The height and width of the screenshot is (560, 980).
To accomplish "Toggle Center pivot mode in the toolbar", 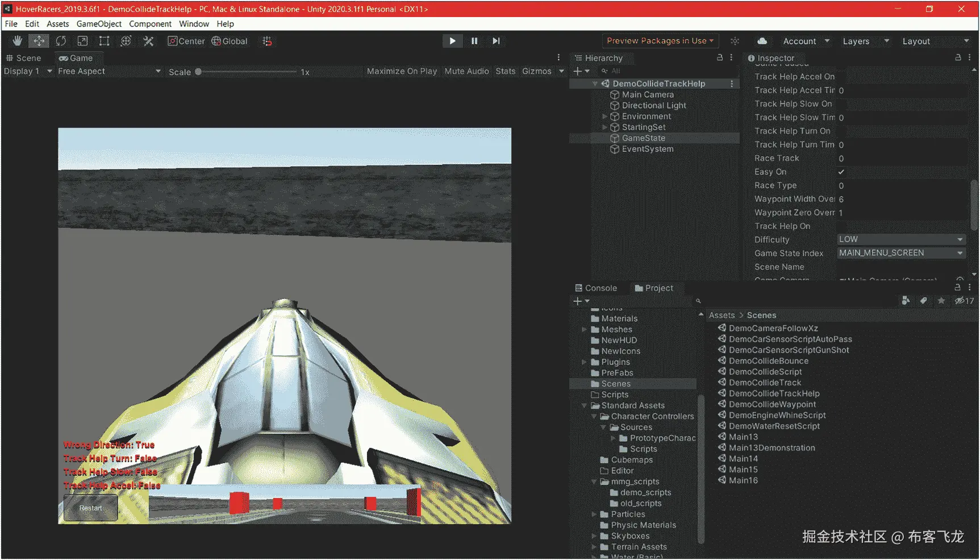I will (186, 40).
